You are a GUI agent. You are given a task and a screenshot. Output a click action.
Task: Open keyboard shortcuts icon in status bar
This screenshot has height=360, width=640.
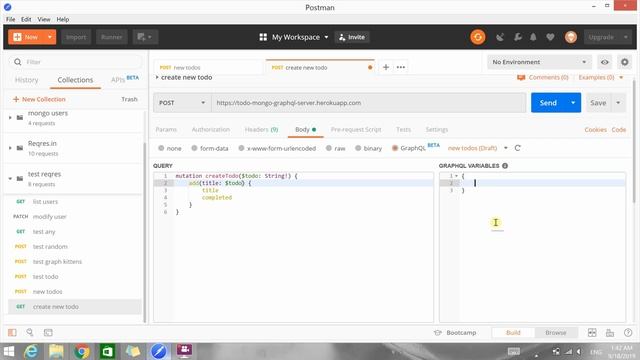(610, 333)
